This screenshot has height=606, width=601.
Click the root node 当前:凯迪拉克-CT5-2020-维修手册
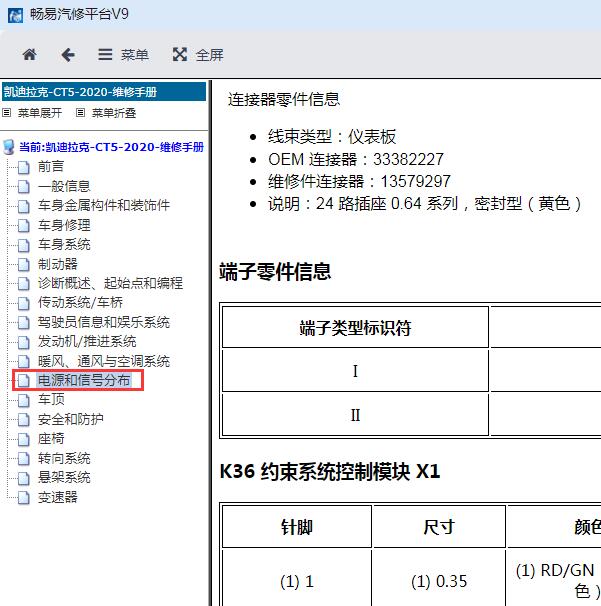point(111,147)
